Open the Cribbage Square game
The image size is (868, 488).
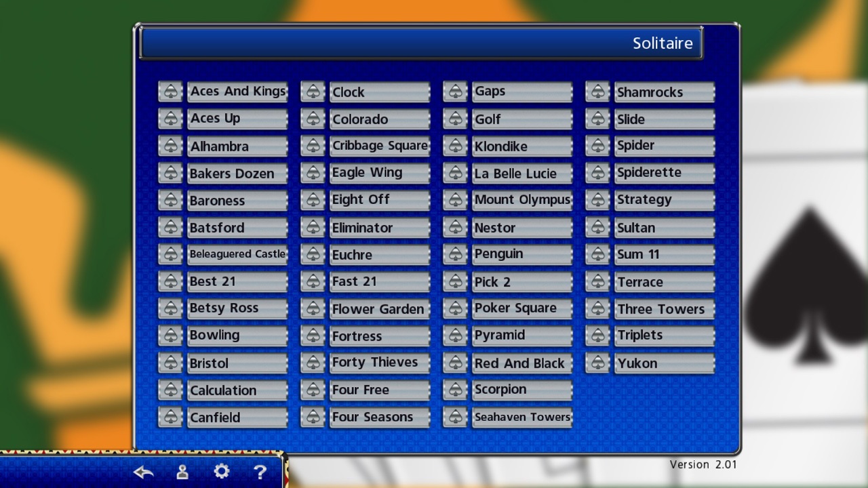(x=380, y=146)
